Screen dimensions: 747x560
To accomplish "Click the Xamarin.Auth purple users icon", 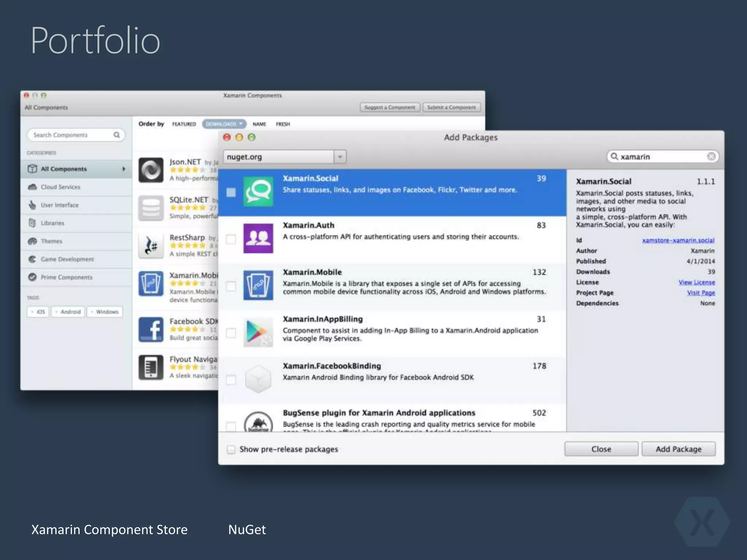I will 258,238.
